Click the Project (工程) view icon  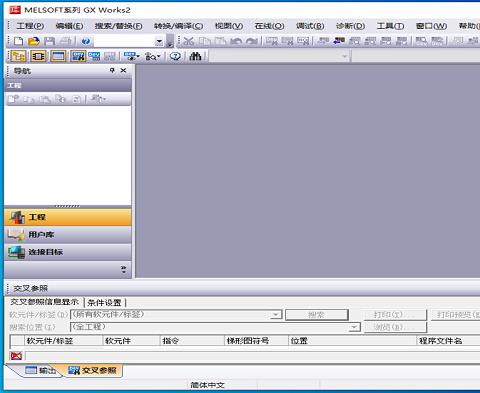click(17, 217)
